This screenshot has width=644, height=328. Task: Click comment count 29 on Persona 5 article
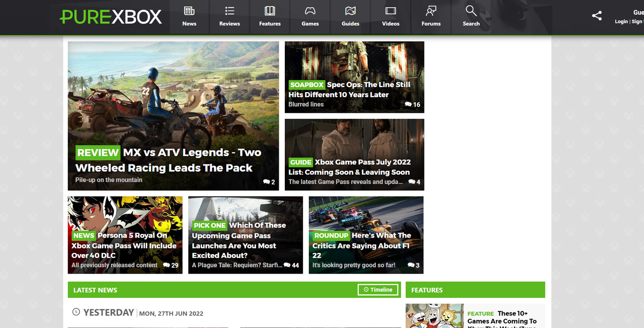[171, 265]
